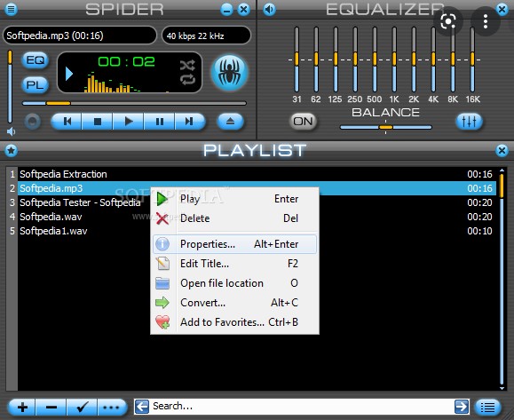This screenshot has width=514, height=420.
Task: Adjust the 125 Hz equalizer band
Action: click(x=336, y=59)
